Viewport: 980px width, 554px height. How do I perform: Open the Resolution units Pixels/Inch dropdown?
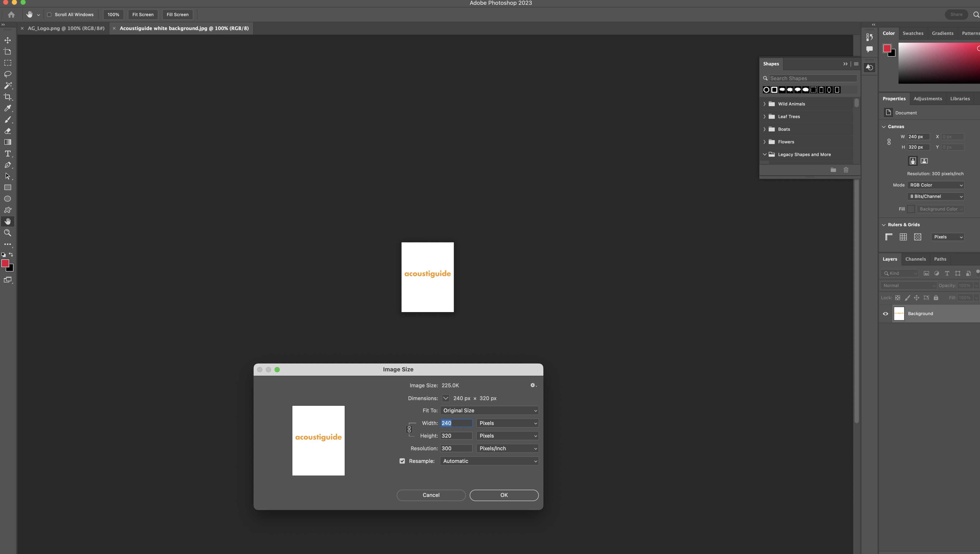[508, 448]
